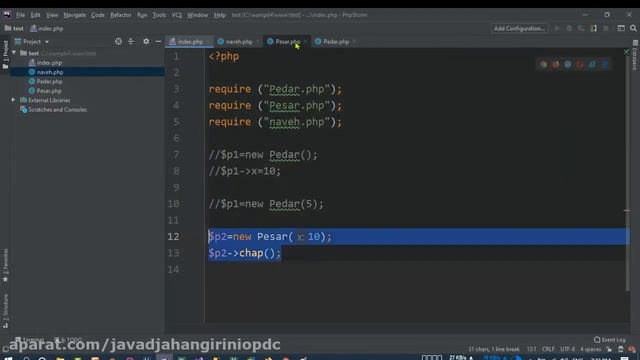Open the Code menu
Image resolution: width=640 pixels, height=360 pixels.
(x=98, y=15)
